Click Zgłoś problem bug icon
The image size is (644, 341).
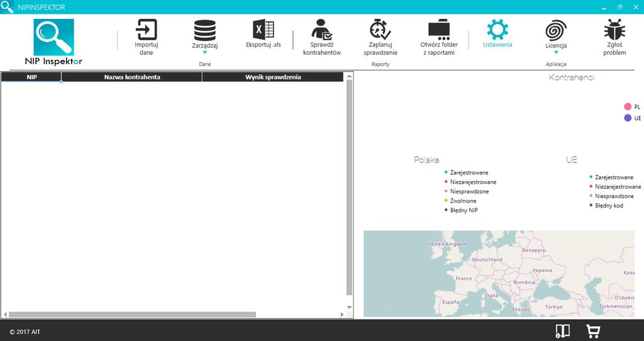(x=614, y=30)
